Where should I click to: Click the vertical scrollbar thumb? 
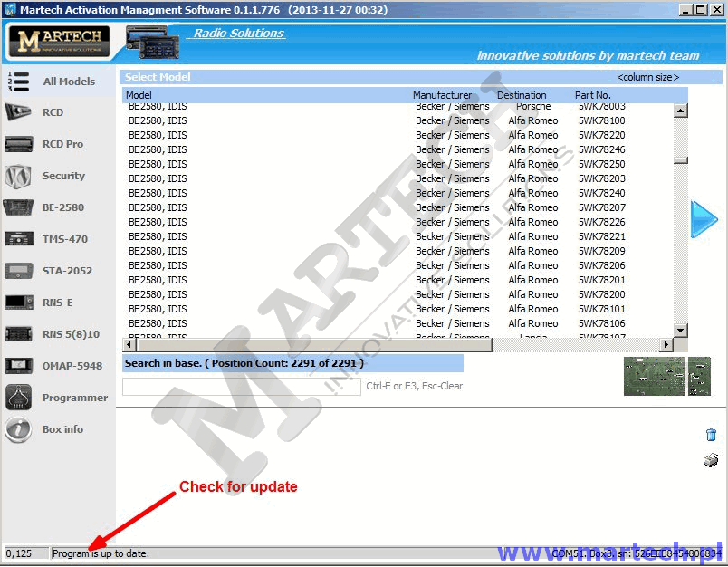click(680, 160)
